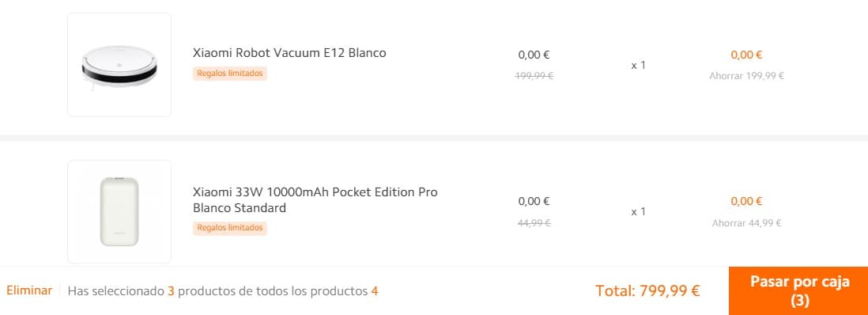The height and width of the screenshot is (315, 868).
Task: Click the orange total products count 4
Action: coord(375,290)
